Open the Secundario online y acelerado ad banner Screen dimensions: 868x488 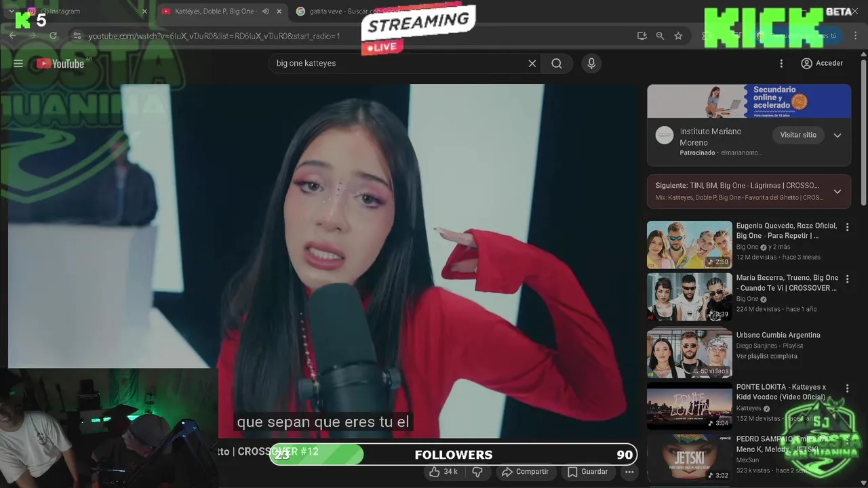click(749, 101)
